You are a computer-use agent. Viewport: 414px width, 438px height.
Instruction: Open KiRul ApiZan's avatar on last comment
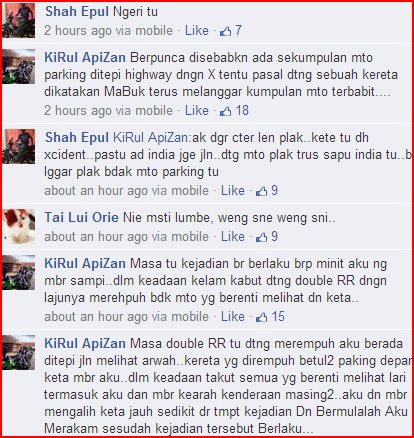(18, 353)
